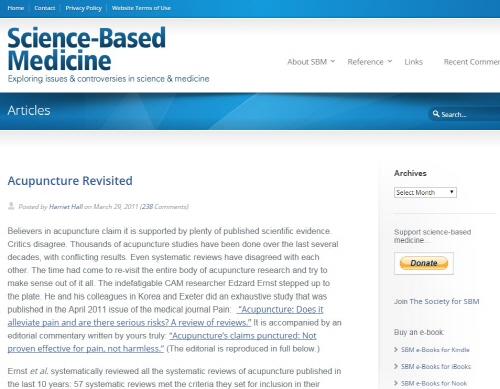Click the Articles section heading
The image size is (500, 389).
(x=29, y=110)
